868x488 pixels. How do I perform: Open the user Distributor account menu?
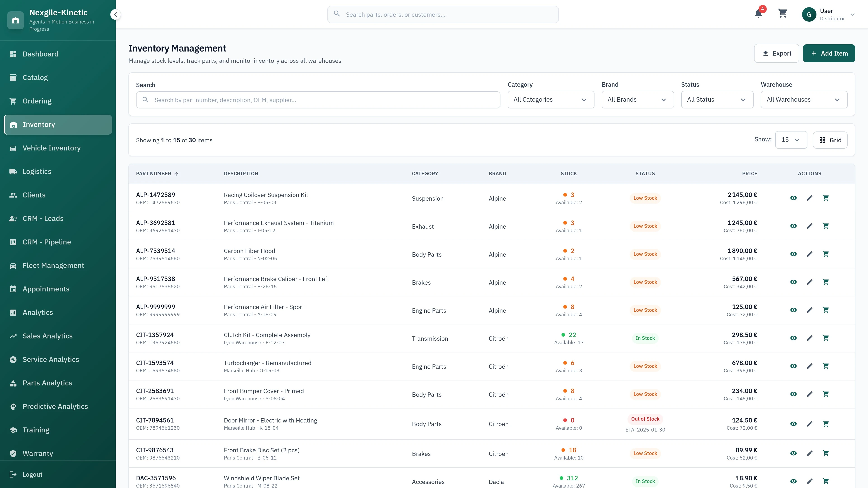[831, 14]
